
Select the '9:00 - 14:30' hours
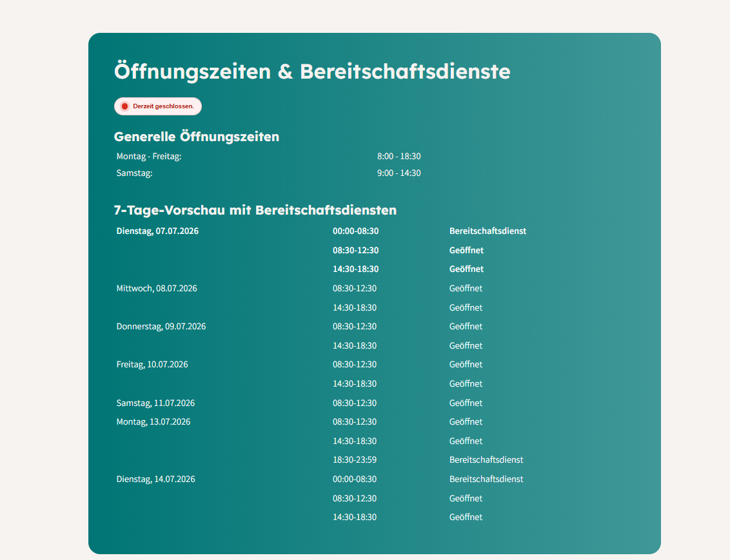tap(399, 173)
